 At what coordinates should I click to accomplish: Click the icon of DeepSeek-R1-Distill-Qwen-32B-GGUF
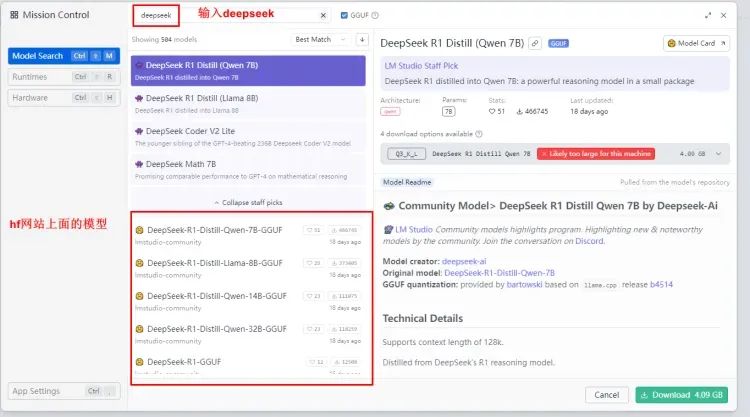click(139, 329)
